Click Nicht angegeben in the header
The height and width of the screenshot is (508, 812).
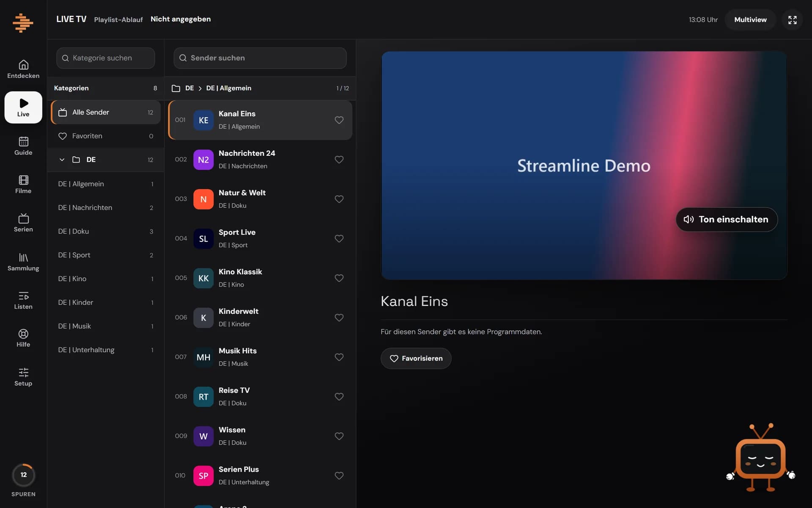coord(181,19)
